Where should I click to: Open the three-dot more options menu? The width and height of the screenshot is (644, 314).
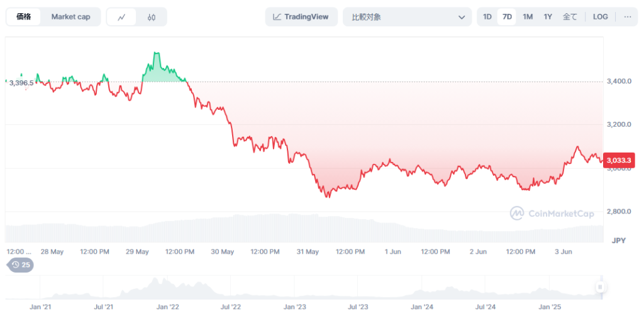[x=627, y=17]
